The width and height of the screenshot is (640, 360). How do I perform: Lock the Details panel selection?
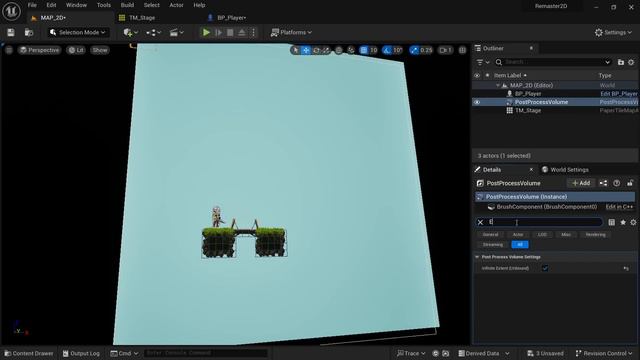(x=630, y=183)
